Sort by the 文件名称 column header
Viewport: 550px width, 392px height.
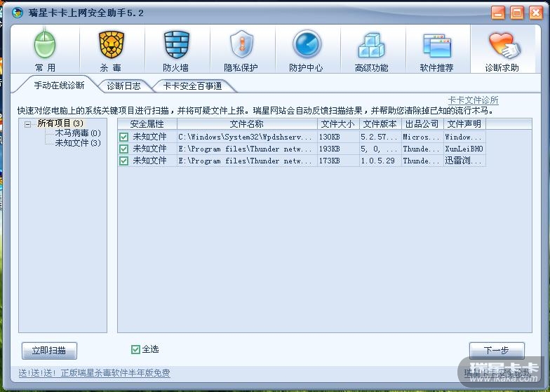tap(247, 123)
